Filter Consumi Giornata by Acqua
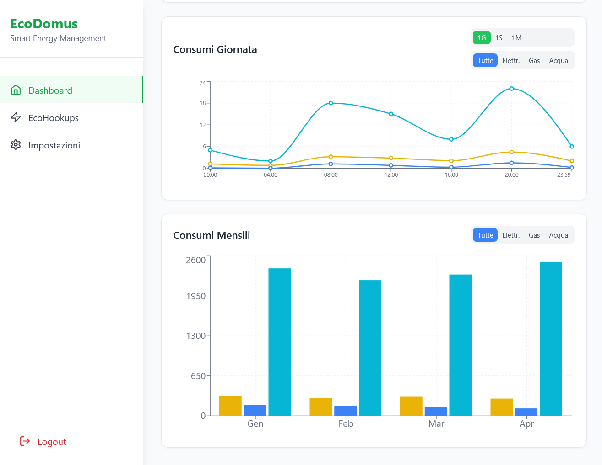Screen dimensions: 602x465 (558, 60)
